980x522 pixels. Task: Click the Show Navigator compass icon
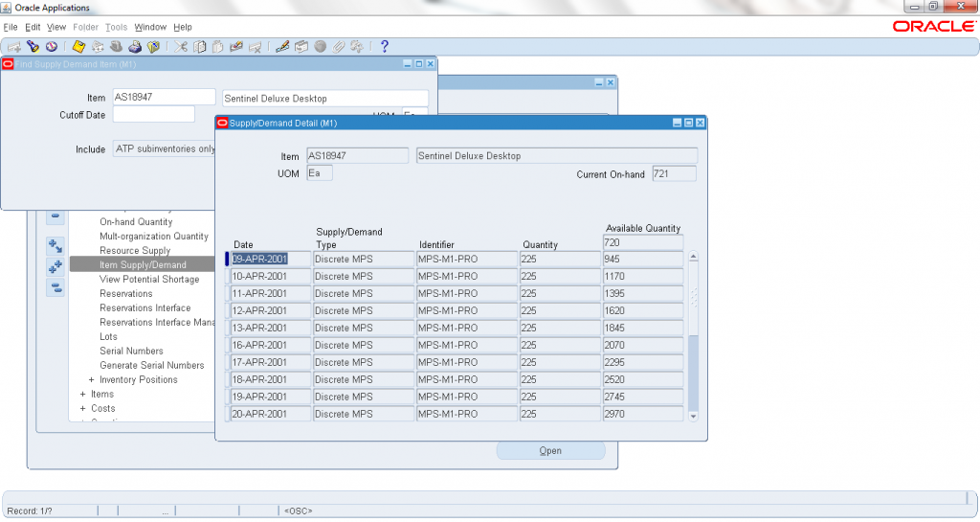(51, 46)
